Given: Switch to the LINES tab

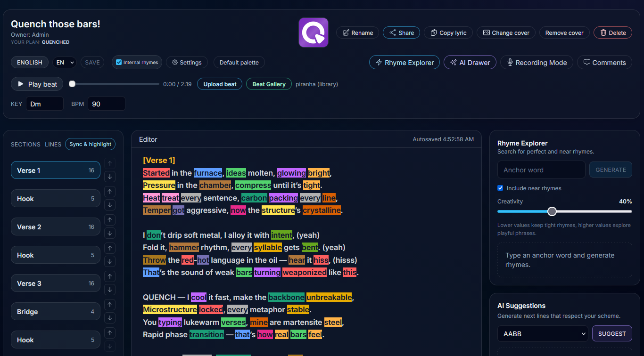Looking at the screenshot, I should 53,145.
